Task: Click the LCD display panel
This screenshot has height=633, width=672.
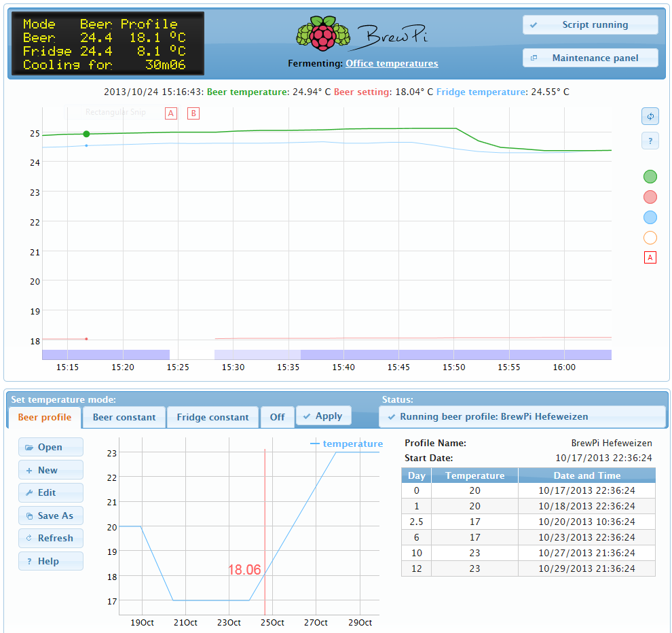Action: (x=107, y=43)
